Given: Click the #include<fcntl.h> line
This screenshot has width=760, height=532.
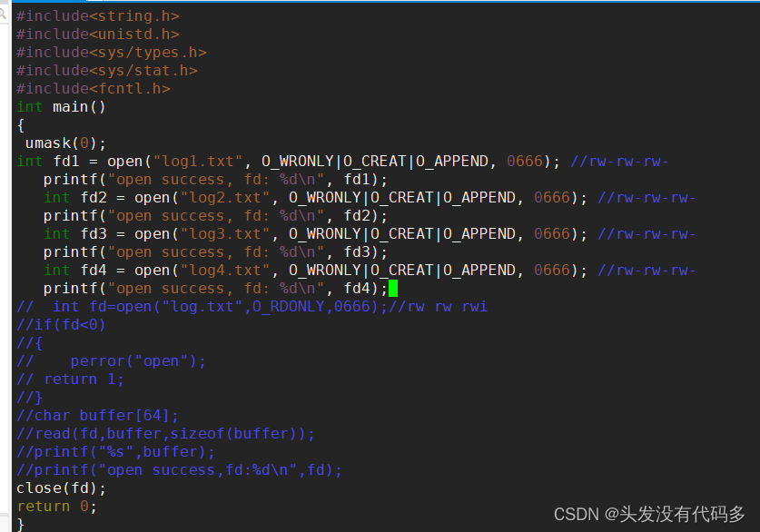Looking at the screenshot, I should (x=94, y=89).
